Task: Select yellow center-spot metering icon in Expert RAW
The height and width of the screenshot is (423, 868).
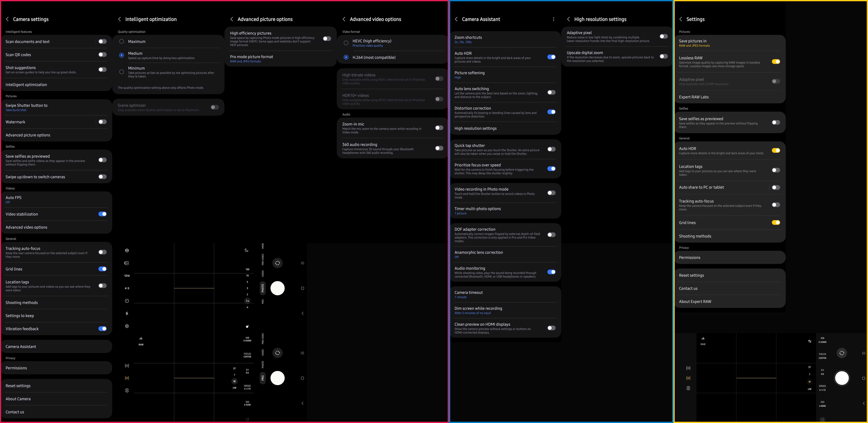Action: [x=688, y=378]
